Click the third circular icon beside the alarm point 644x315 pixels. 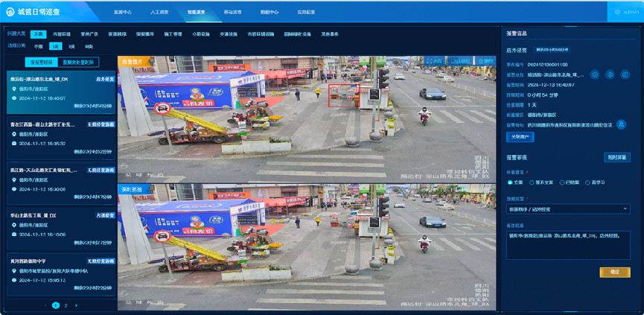(x=624, y=74)
